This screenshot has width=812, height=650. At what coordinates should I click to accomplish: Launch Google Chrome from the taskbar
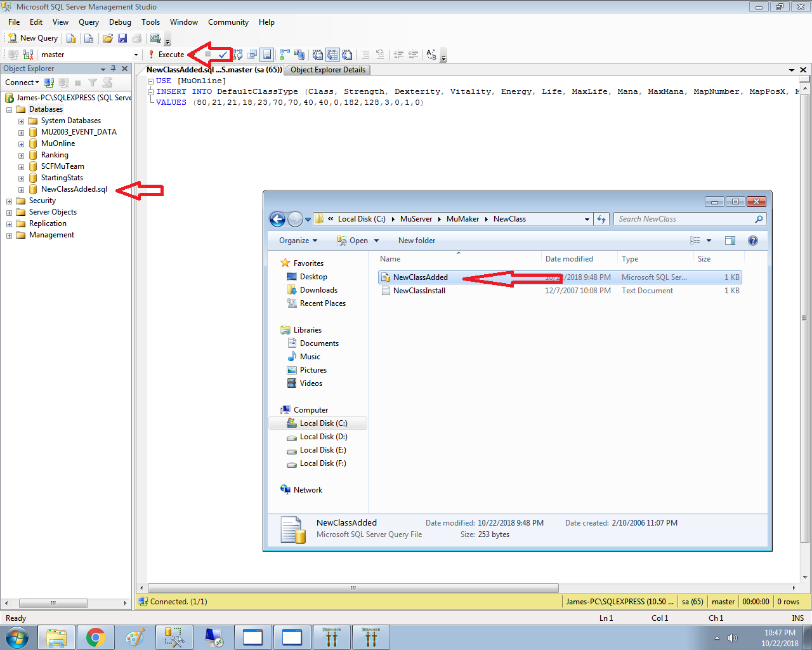point(96,637)
